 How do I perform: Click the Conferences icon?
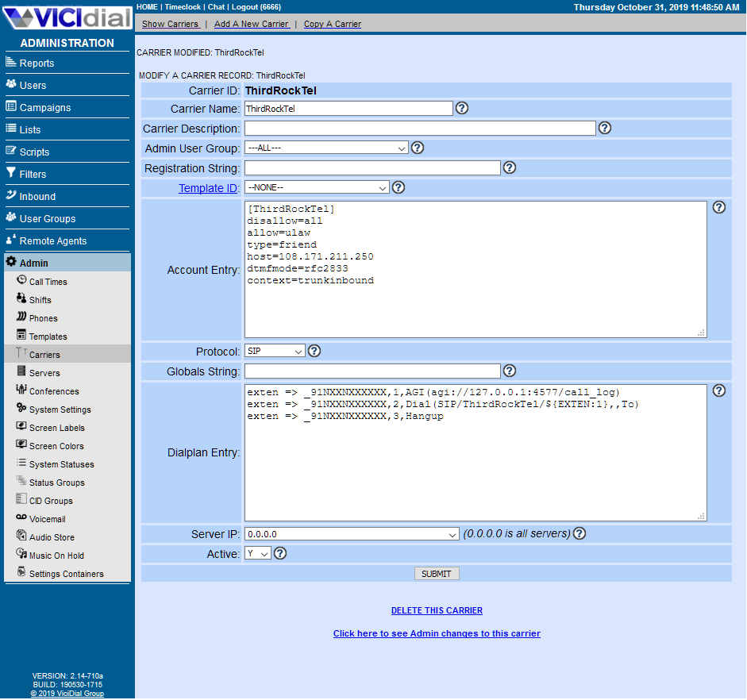[21, 390]
